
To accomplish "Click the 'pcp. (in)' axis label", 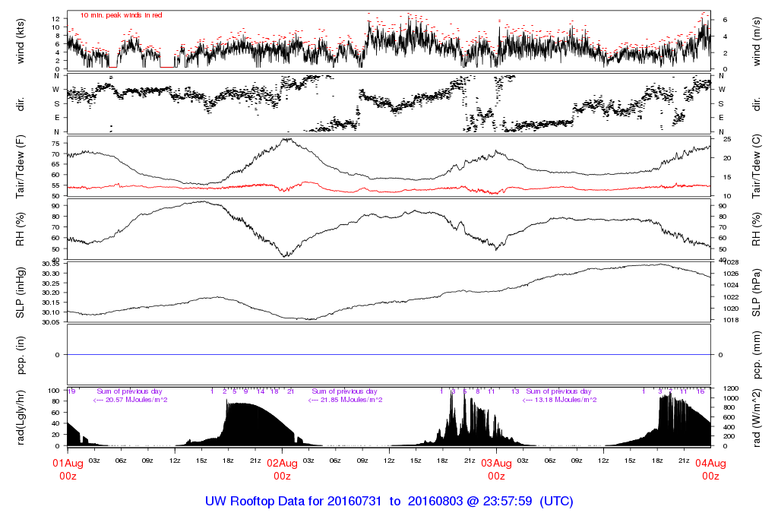I will (21, 354).
